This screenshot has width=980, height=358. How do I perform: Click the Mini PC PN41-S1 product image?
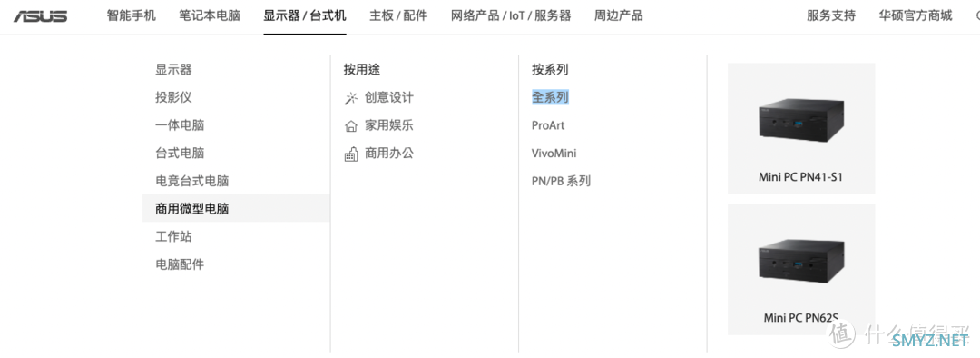(800, 119)
